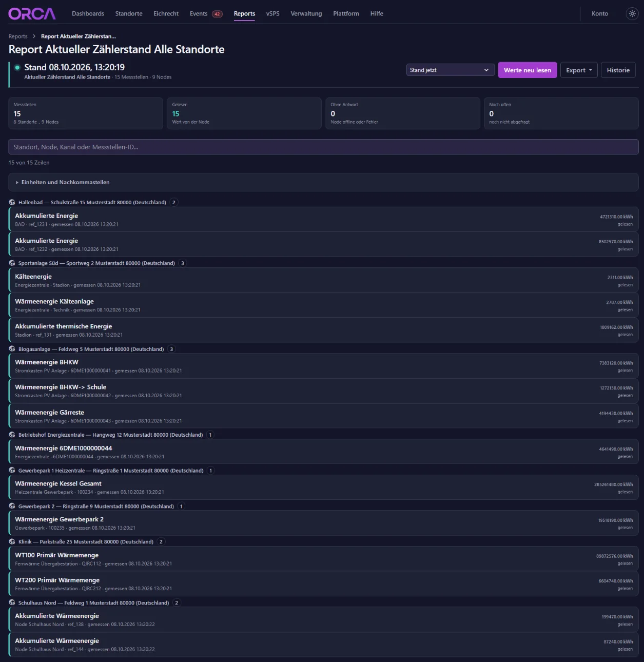Open the Dashboards menu
The image size is (644, 662).
tap(88, 14)
